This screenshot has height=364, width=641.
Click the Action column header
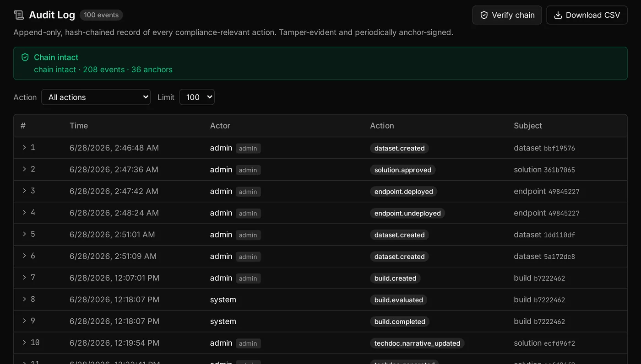(x=382, y=126)
